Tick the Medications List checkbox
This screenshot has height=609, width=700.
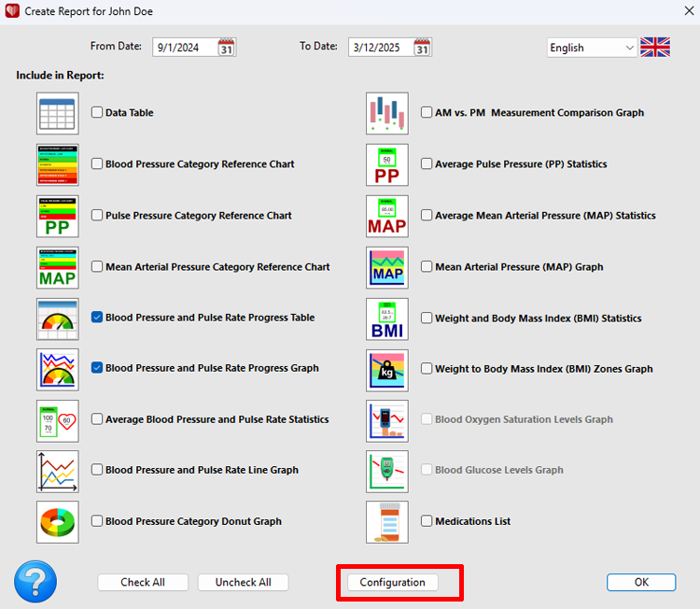point(427,521)
